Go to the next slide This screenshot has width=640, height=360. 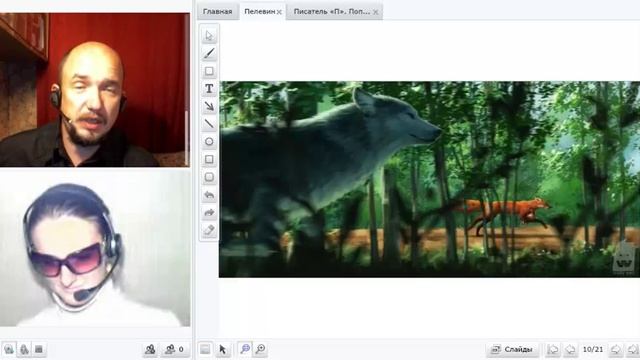(616, 349)
